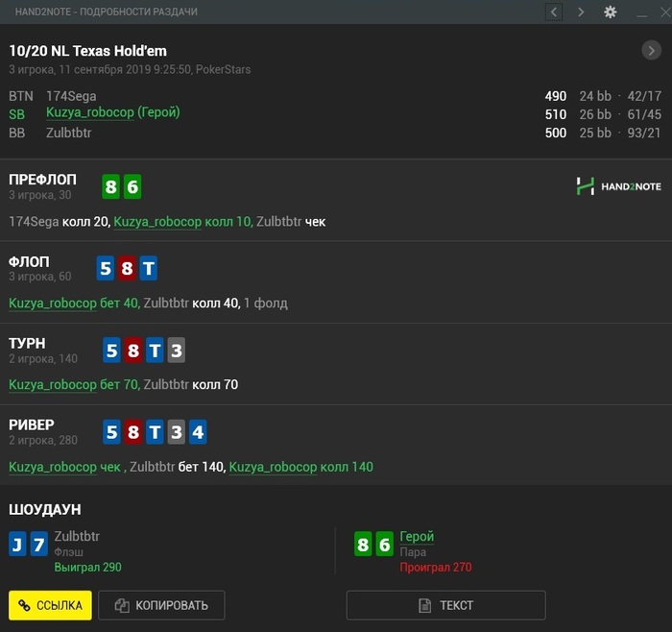This screenshot has width=672, height=632.
Task: Click ПРЕФЛОП section heading
Action: coord(42,180)
